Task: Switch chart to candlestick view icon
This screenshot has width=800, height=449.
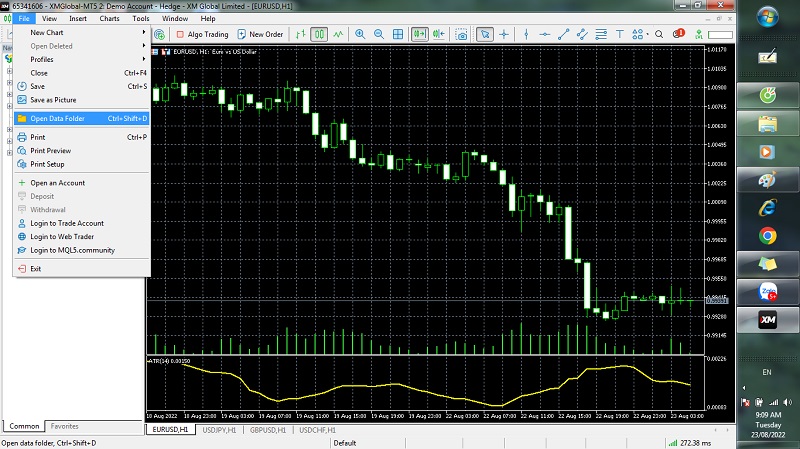Action: (x=319, y=34)
